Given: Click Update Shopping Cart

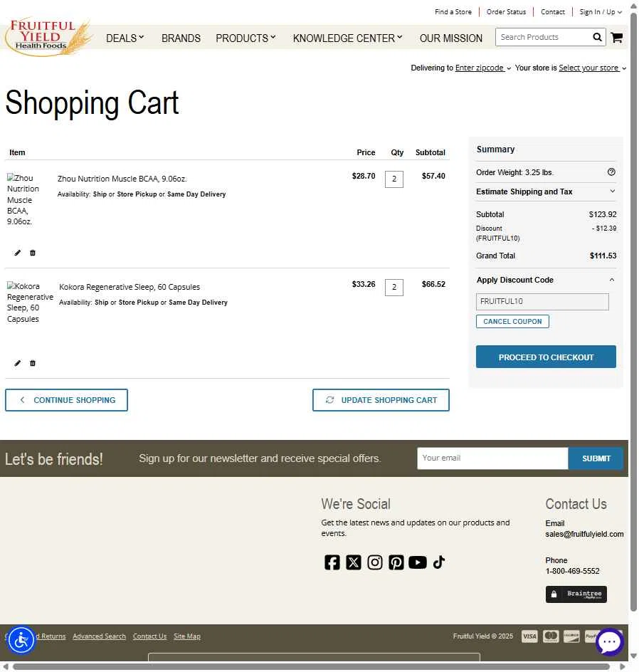Looking at the screenshot, I should [x=381, y=400].
